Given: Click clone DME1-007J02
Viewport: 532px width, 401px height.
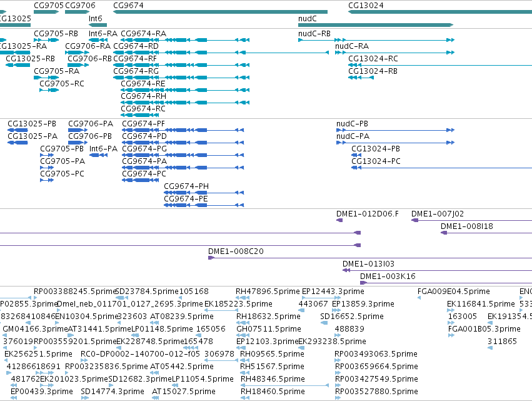Looking at the screenshot, I should 438,214.
